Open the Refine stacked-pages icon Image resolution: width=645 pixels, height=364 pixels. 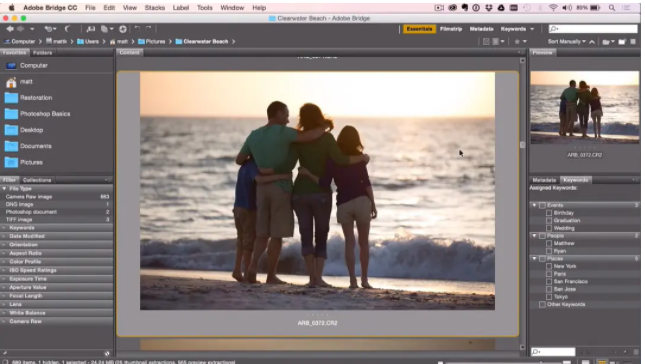[106, 29]
